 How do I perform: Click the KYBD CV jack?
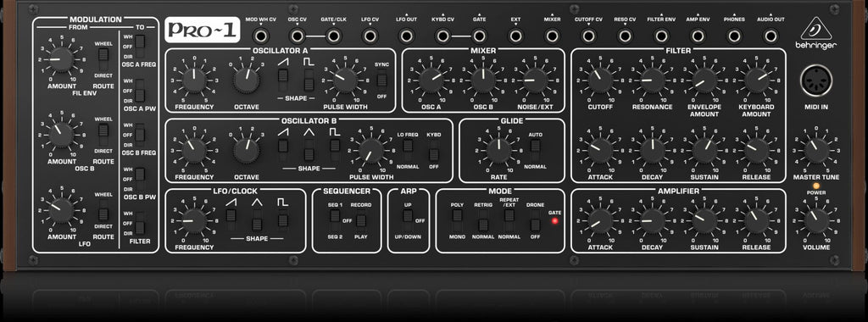pos(442,36)
